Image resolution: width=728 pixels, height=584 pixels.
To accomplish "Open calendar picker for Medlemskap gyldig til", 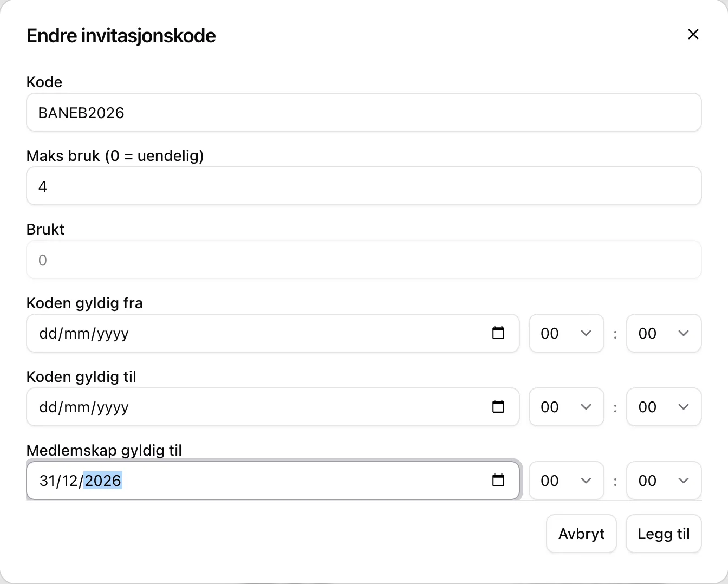I will click(x=498, y=480).
